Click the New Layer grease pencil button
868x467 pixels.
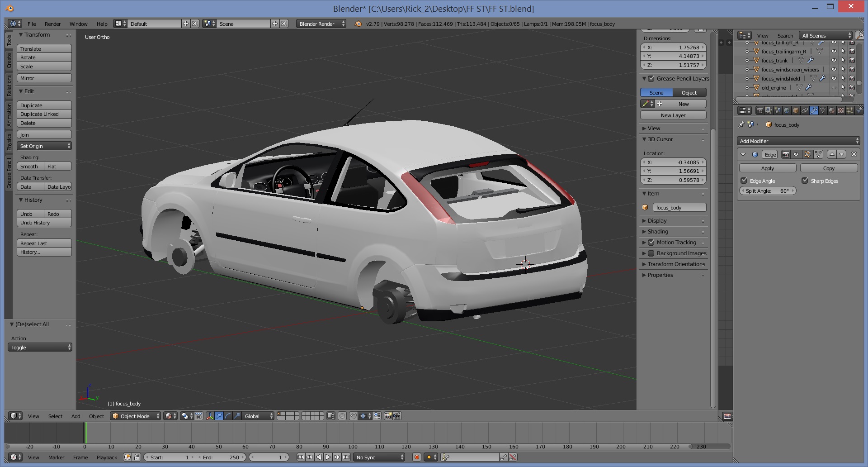click(673, 115)
